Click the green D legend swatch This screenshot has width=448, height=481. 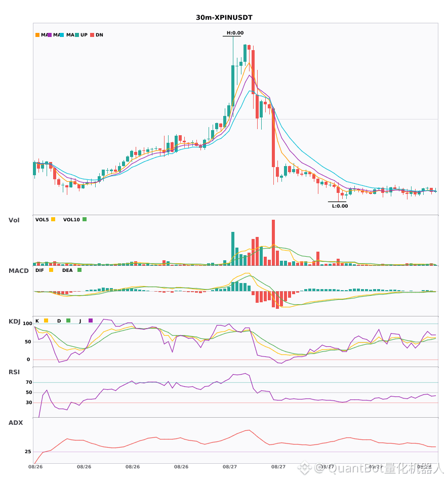[x=68, y=320]
